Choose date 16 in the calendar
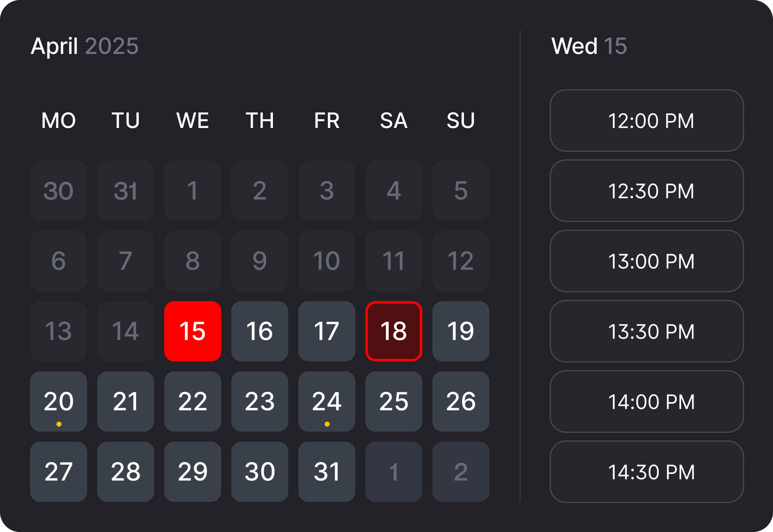Image resolution: width=773 pixels, height=532 pixels. click(x=260, y=331)
